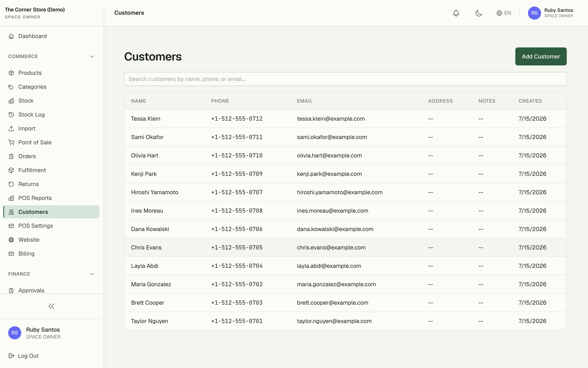The image size is (588, 368).
Task: Click brett.cooper@example.com email
Action: point(332,303)
